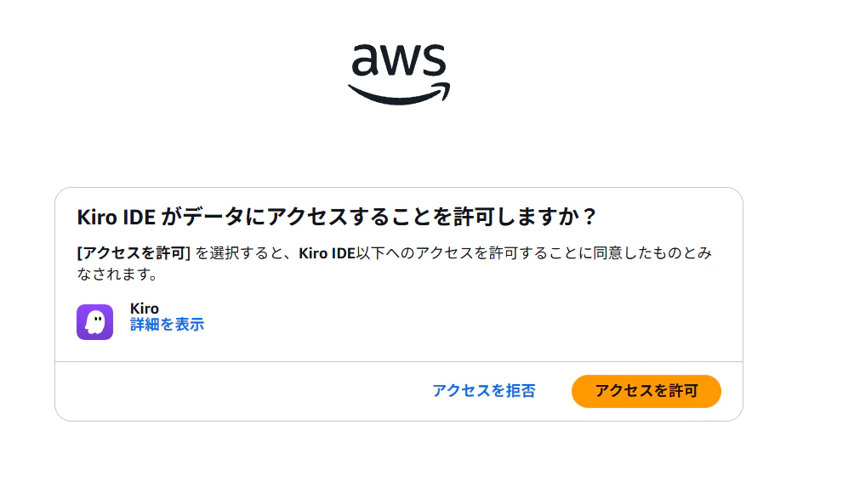Click the "aws" lettering in the logo
This screenshot has height=504, width=843.
[x=399, y=60]
